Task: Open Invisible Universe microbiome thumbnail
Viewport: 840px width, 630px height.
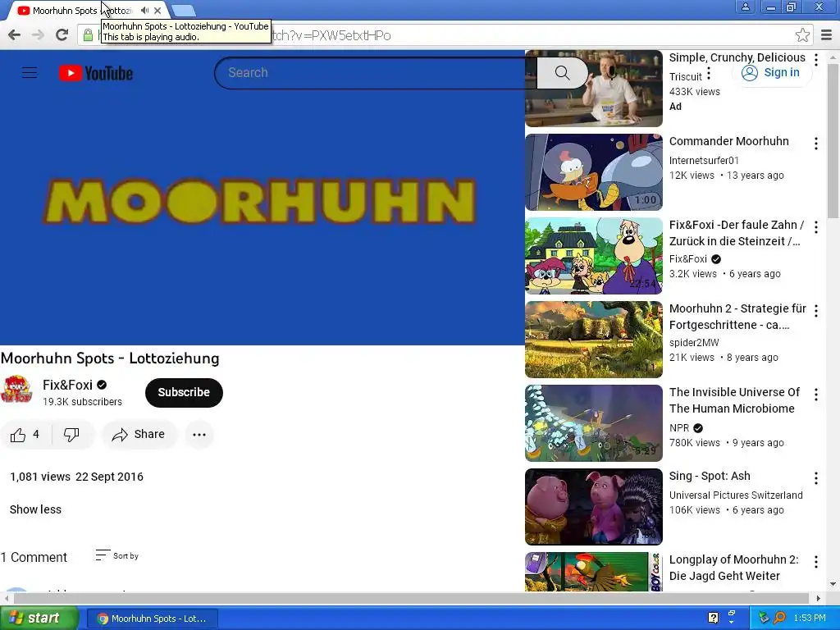Action: point(594,423)
